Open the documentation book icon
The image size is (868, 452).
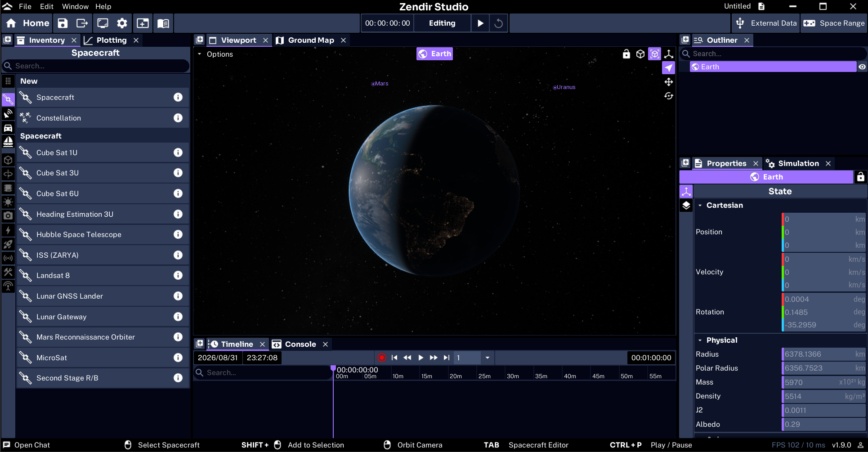click(163, 23)
